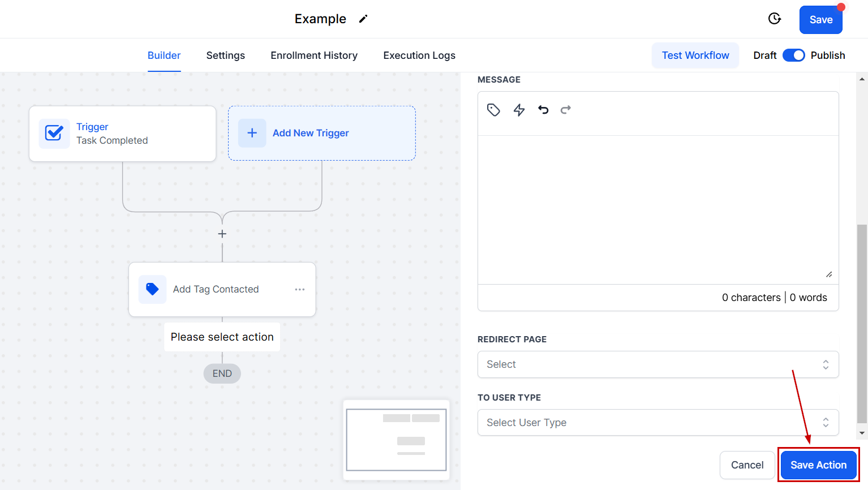Click inside the message text area

tap(658, 209)
